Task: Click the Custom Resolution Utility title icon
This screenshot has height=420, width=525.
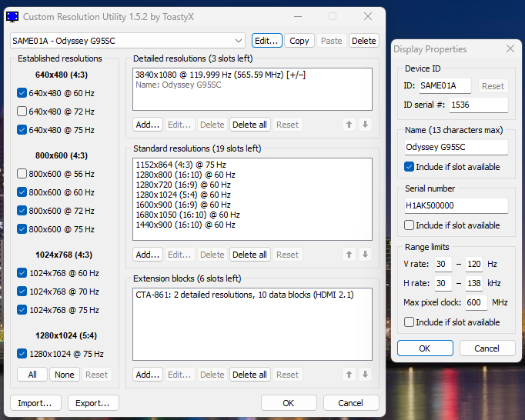Action: [12, 16]
